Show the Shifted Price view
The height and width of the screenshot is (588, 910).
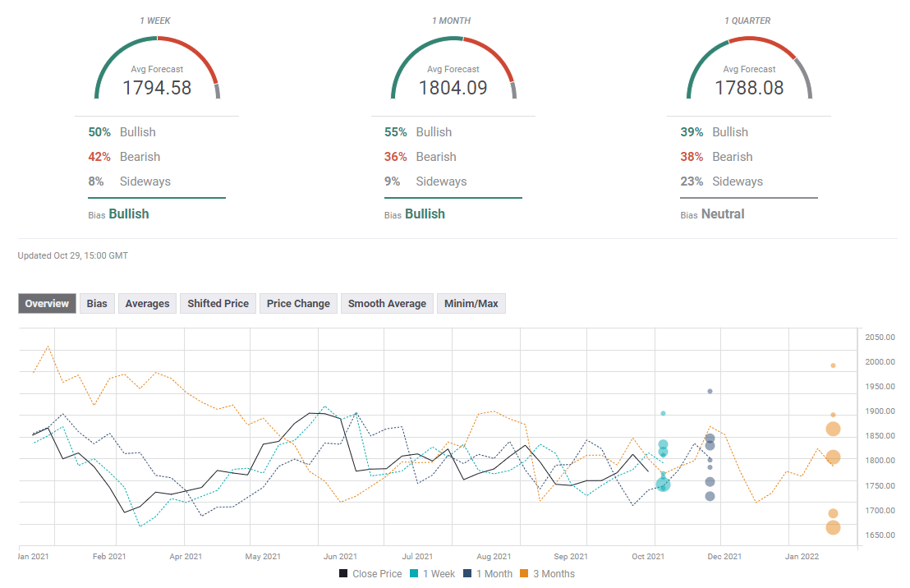coord(218,304)
